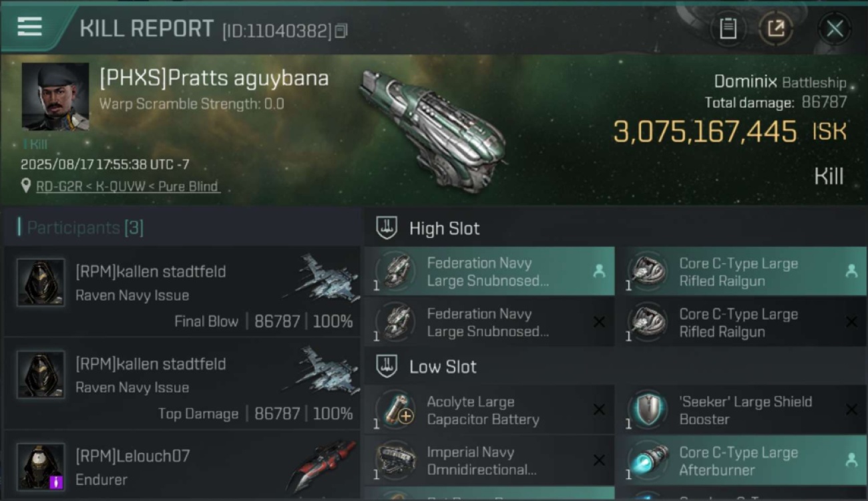The height and width of the screenshot is (501, 868).
Task: Open the hamburger menu icon
Action: [29, 27]
